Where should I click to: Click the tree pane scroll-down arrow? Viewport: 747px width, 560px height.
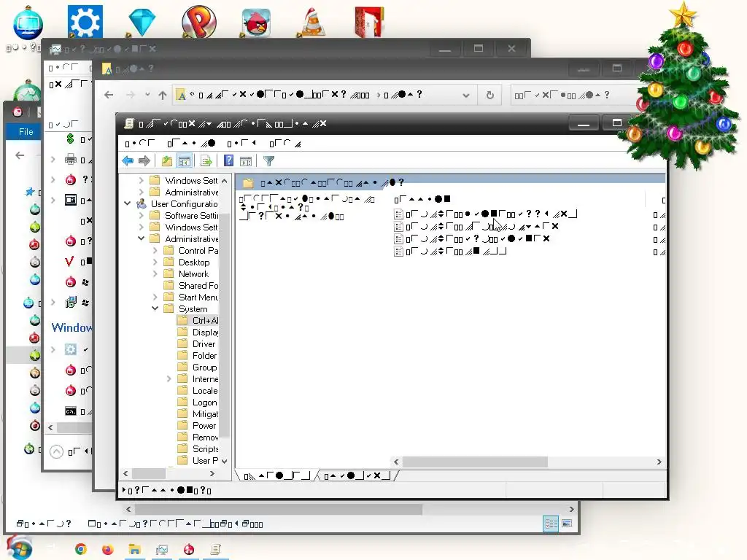(x=224, y=461)
